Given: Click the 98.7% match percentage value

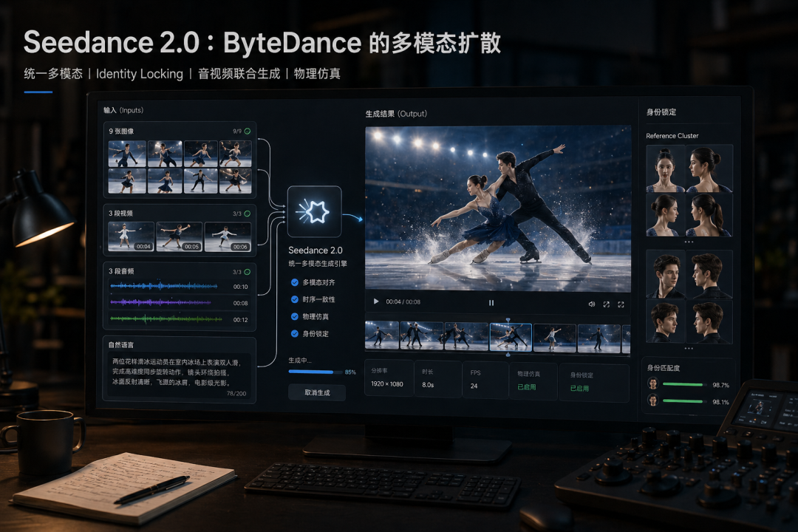Looking at the screenshot, I should click(x=720, y=385).
